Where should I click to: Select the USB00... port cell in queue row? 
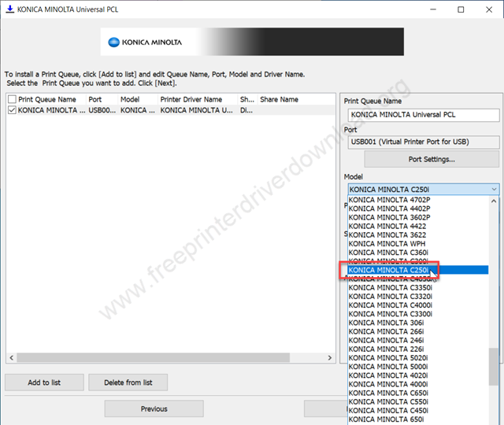point(102,110)
